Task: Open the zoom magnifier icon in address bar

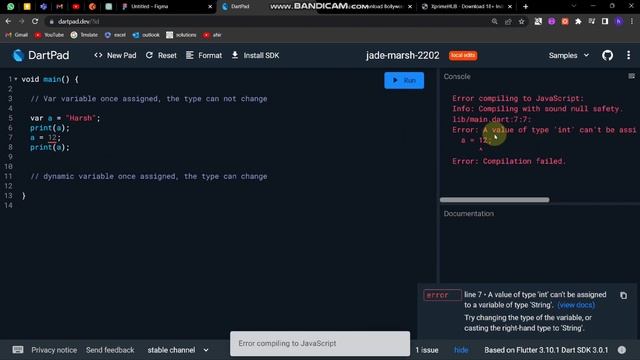Action: 494,21
